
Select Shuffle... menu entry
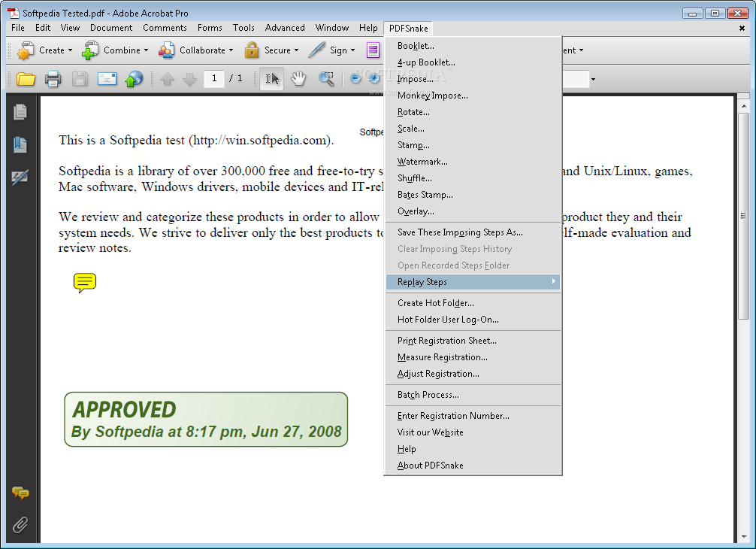473,178
